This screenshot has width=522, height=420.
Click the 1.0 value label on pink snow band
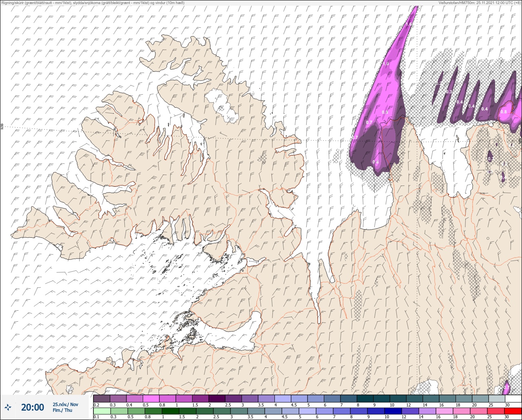click(386, 64)
